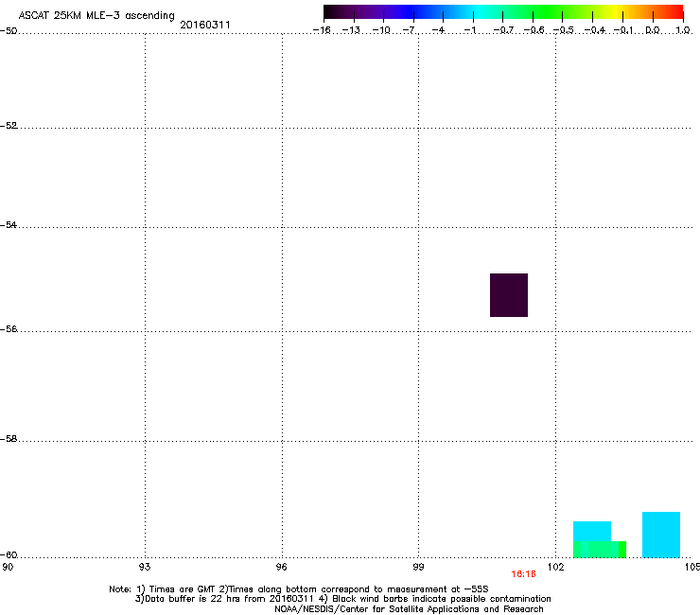The height and width of the screenshot is (615, 700).
Task: Click the dark purple data cell near 101E
Action: coord(509,295)
